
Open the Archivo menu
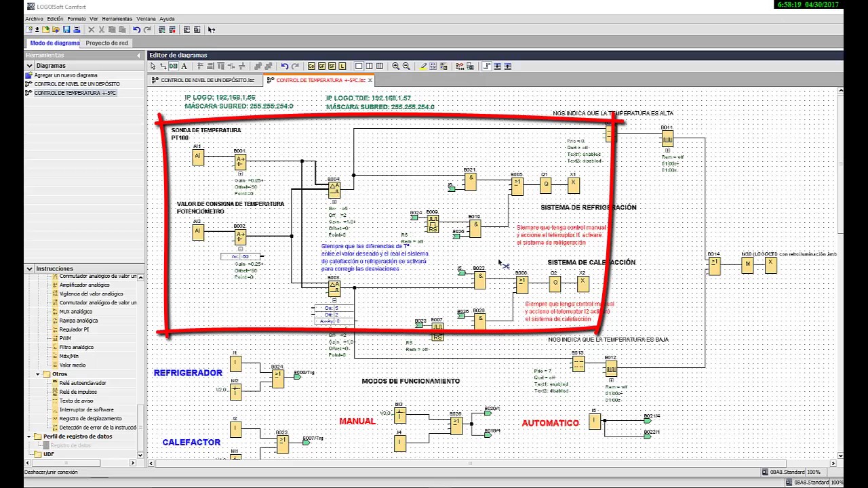(x=34, y=19)
